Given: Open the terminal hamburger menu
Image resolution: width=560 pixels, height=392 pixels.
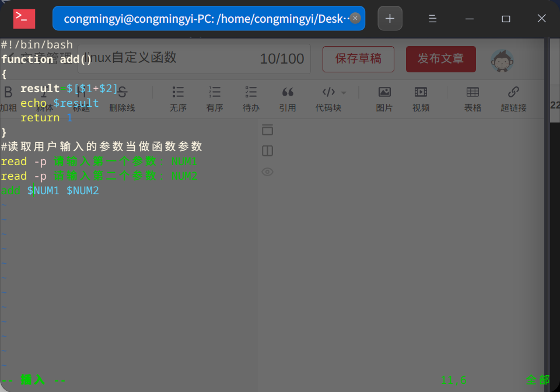Looking at the screenshot, I should pyautogui.click(x=432, y=19).
